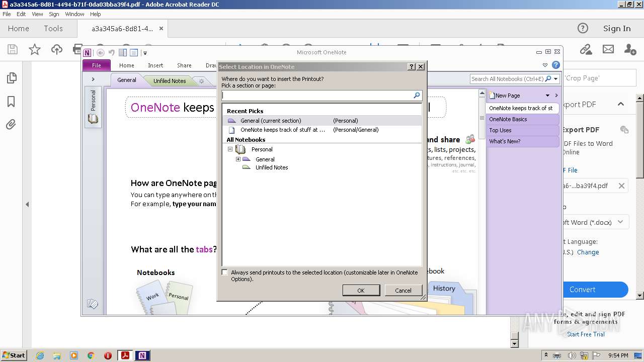The image size is (644, 362).
Task: Collapse the Personal notebook tree node
Action: [230, 149]
